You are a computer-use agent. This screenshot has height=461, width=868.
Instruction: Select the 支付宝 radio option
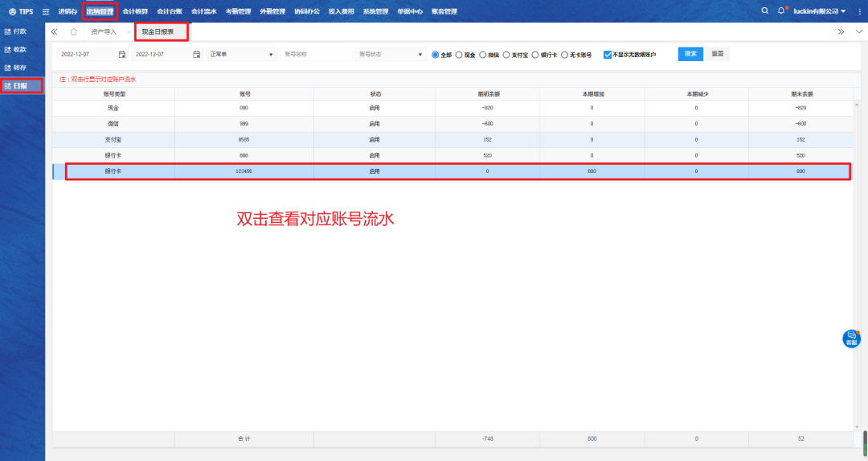pyautogui.click(x=506, y=55)
